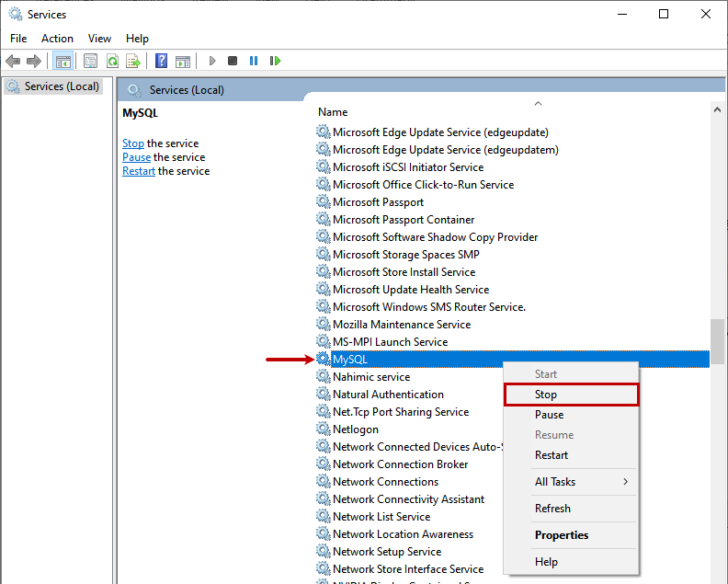Open Properties from the context menu
Screen dimensions: 728x584
click(x=571, y=535)
